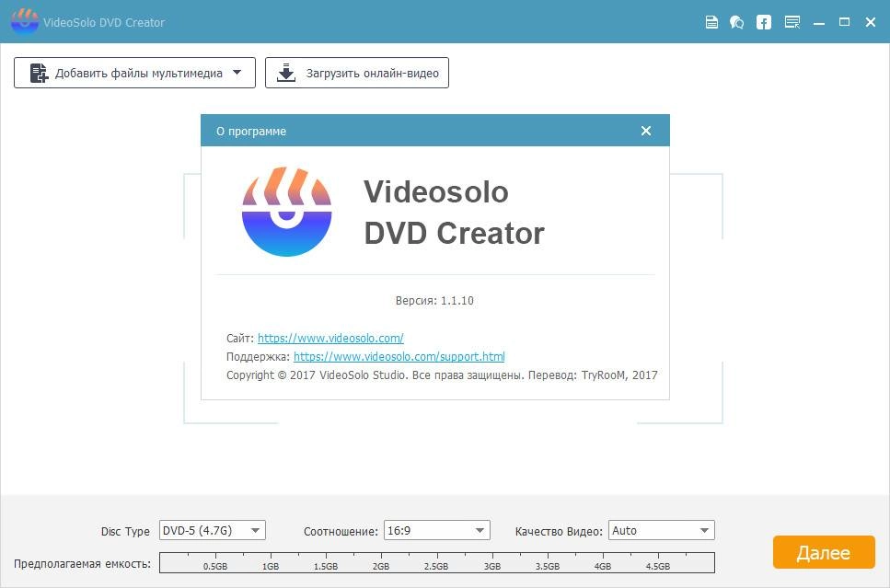890x588 pixels.
Task: Click the add file document icon
Action: click(x=39, y=74)
